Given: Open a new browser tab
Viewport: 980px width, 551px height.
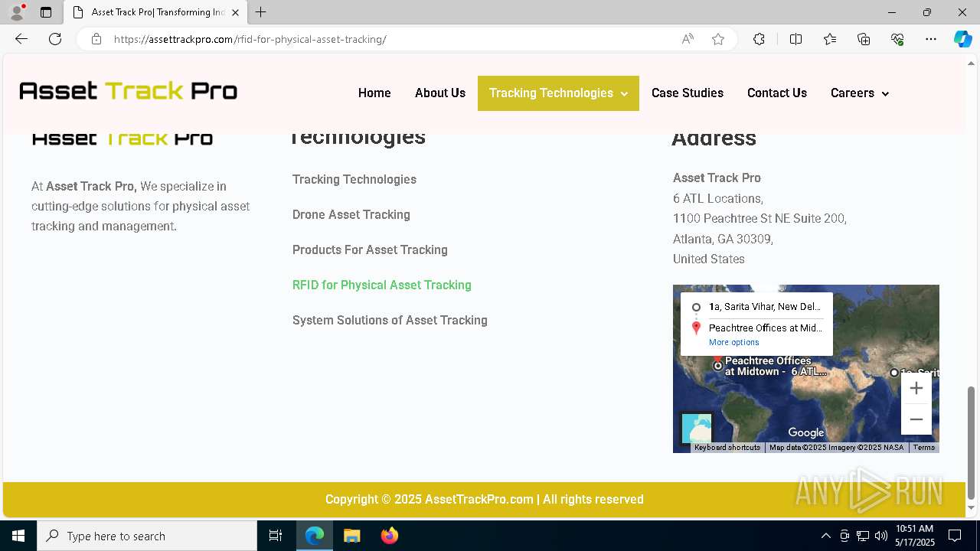Looking at the screenshot, I should point(261,12).
